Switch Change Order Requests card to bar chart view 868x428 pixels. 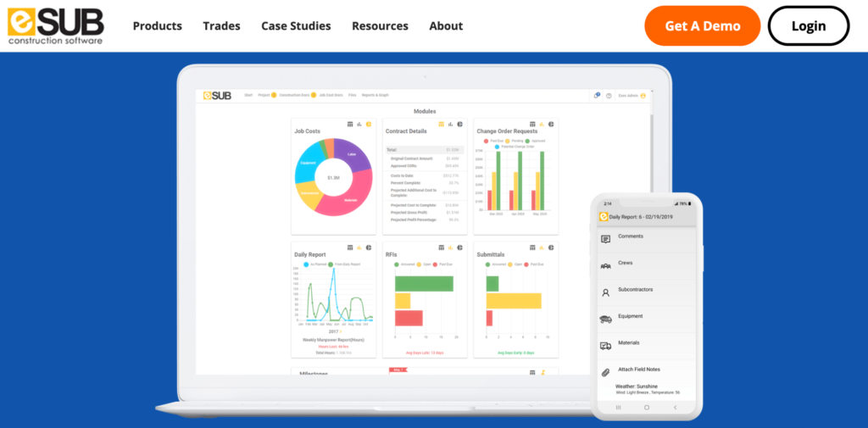click(x=542, y=124)
